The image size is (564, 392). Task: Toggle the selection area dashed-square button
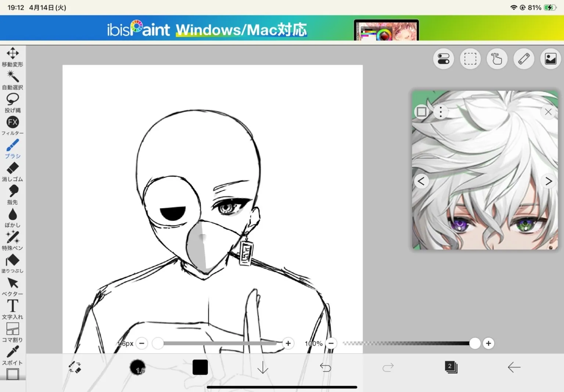pos(470,59)
